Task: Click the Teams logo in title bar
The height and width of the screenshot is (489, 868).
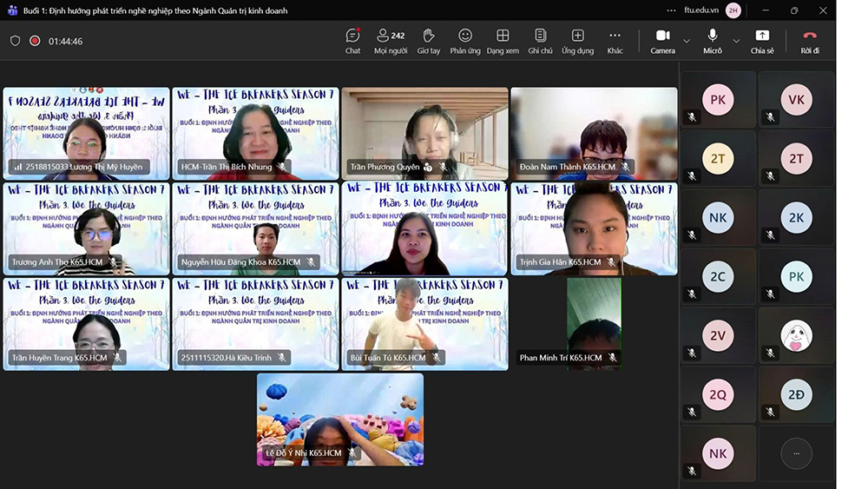Action: tap(12, 10)
